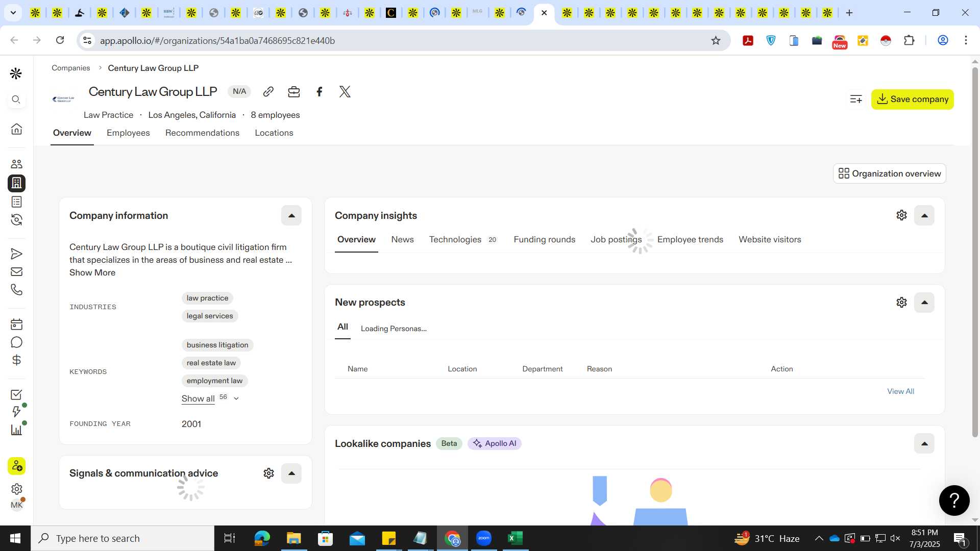The image size is (980, 551).
Task: Open the help question mark button
Action: (x=954, y=500)
